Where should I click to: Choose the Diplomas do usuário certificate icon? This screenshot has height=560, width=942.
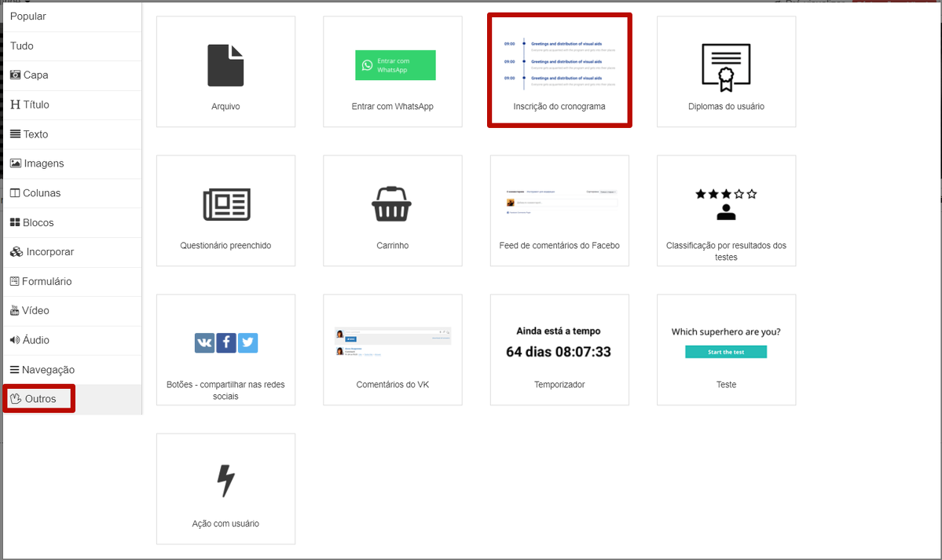click(x=726, y=64)
